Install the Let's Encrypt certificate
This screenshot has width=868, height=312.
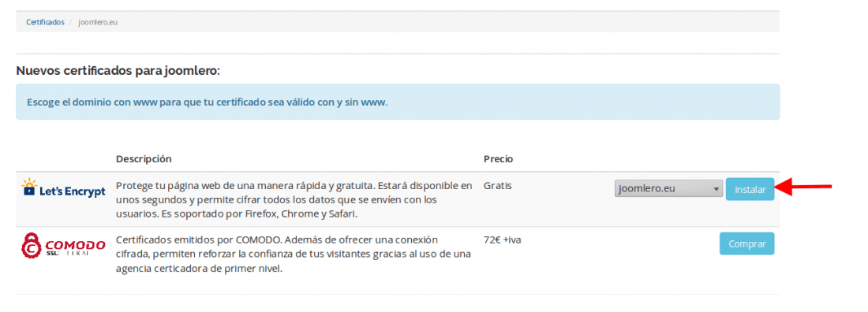click(x=750, y=189)
